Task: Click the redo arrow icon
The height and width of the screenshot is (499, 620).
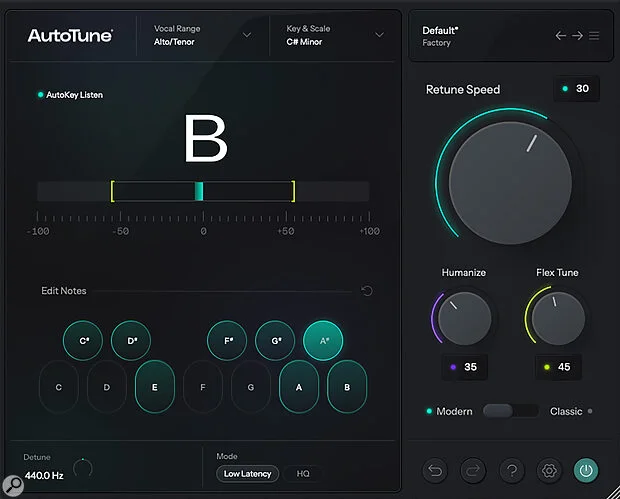Action: pyautogui.click(x=472, y=469)
